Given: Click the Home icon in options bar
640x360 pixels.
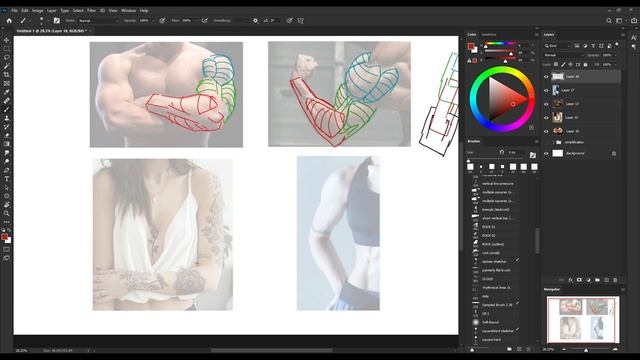Looking at the screenshot, I should pyautogui.click(x=9, y=20).
